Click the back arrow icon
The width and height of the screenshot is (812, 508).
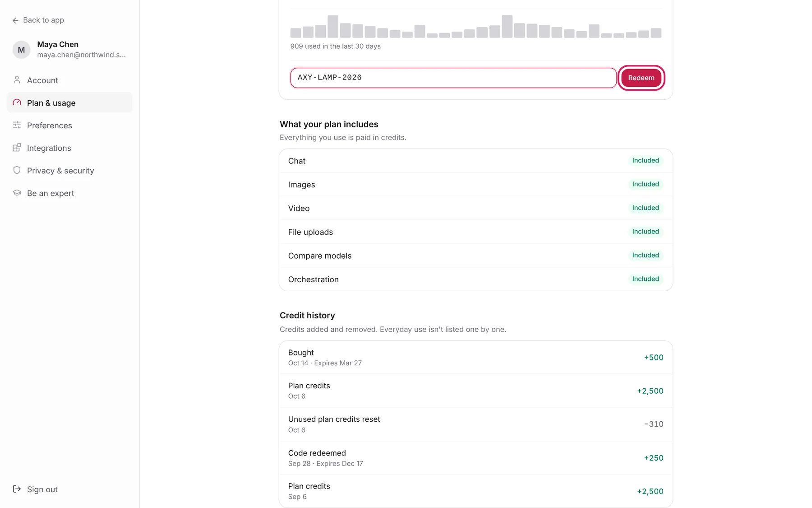point(15,20)
